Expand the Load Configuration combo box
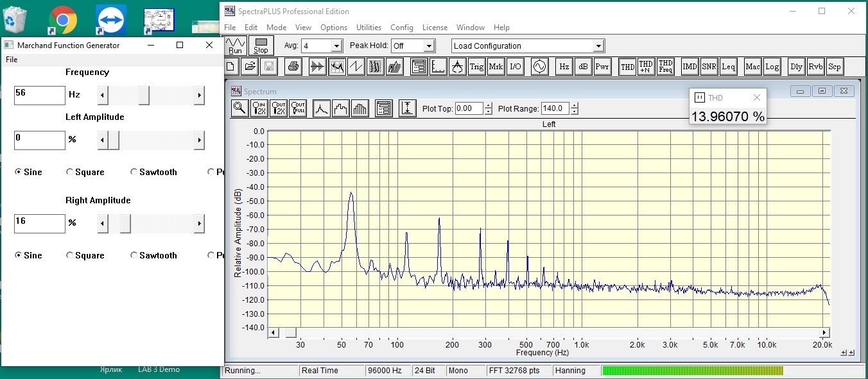This screenshot has height=379, width=868. 598,46
